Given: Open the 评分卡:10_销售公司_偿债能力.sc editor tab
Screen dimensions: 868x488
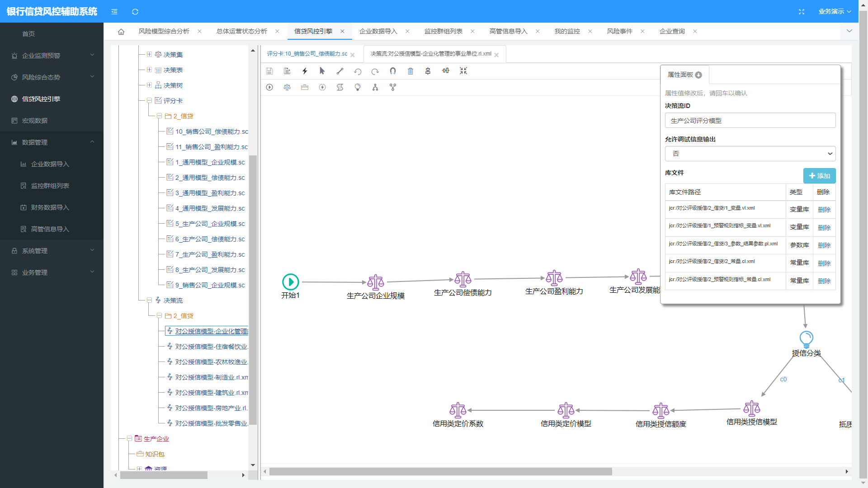Looking at the screenshot, I should coord(307,54).
